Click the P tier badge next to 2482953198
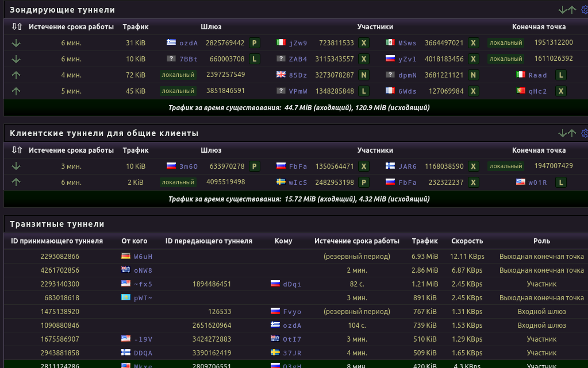Screen dimensions: 588x368 coord(363,183)
